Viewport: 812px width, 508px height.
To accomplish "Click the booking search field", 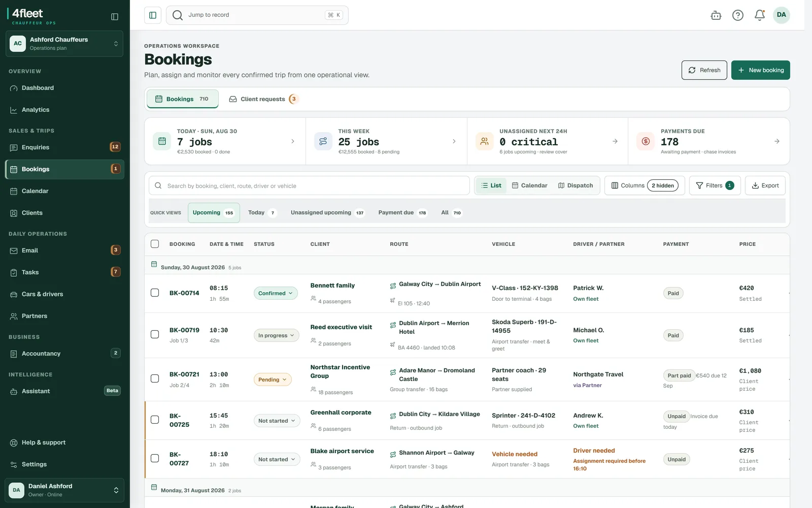I will 309,185.
